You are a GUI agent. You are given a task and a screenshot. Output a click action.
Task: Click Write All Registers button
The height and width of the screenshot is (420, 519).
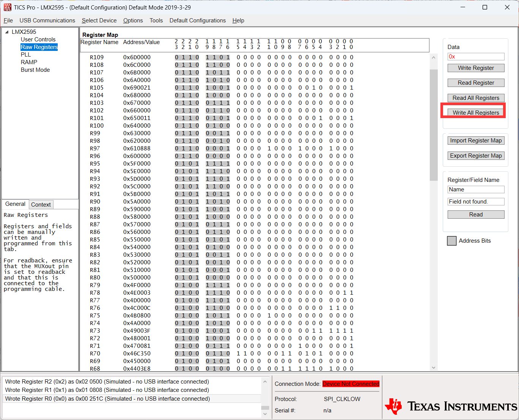click(x=476, y=113)
